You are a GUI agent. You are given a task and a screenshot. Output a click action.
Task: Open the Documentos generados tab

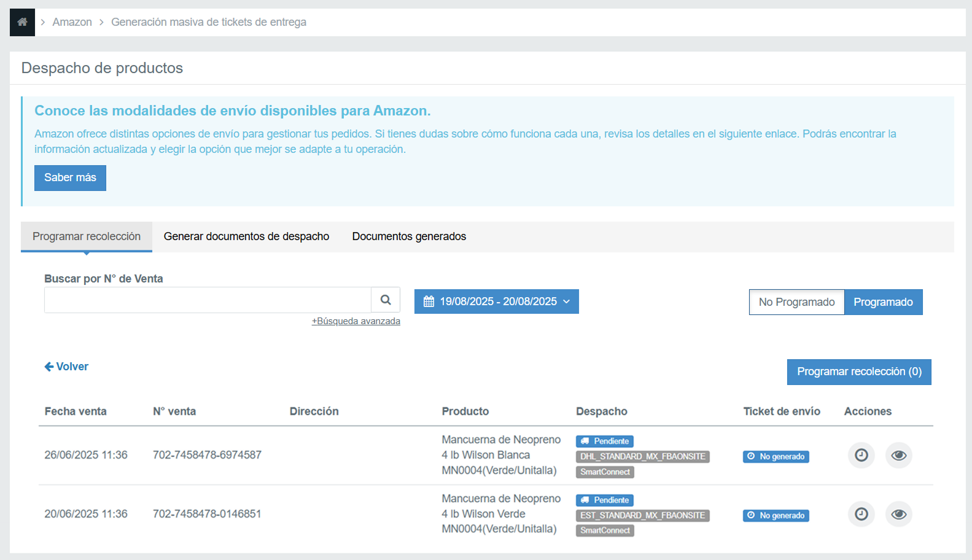click(x=409, y=236)
